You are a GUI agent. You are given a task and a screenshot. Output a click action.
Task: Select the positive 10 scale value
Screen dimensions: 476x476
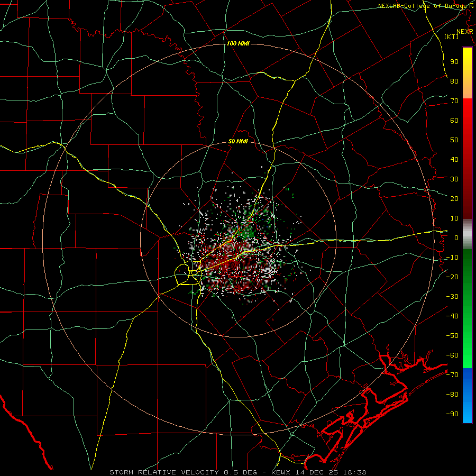pos(454,218)
